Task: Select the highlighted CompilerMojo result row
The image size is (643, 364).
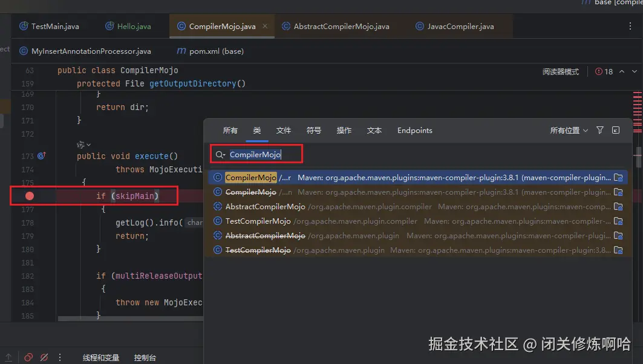Action: [x=418, y=178]
